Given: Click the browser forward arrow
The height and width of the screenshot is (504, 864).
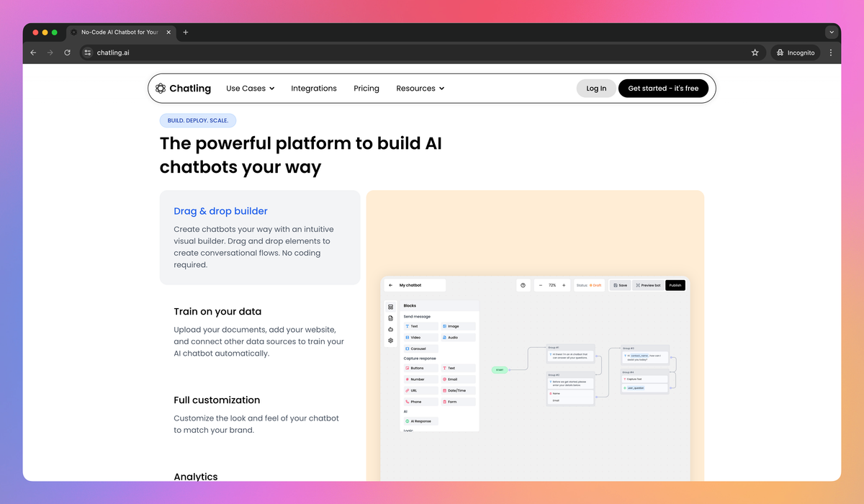Looking at the screenshot, I should [50, 53].
